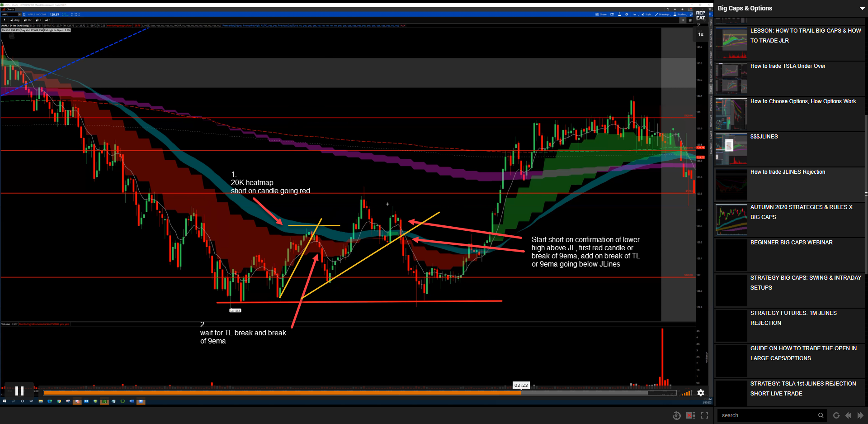868x424 pixels.
Task: Open Chrome from the taskbar
Action: point(59,401)
